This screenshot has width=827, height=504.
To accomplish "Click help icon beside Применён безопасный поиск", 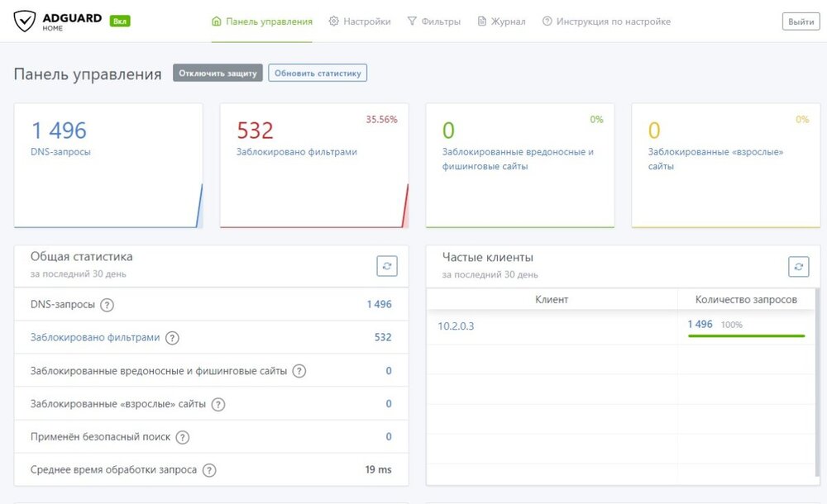I will pyautogui.click(x=183, y=437).
